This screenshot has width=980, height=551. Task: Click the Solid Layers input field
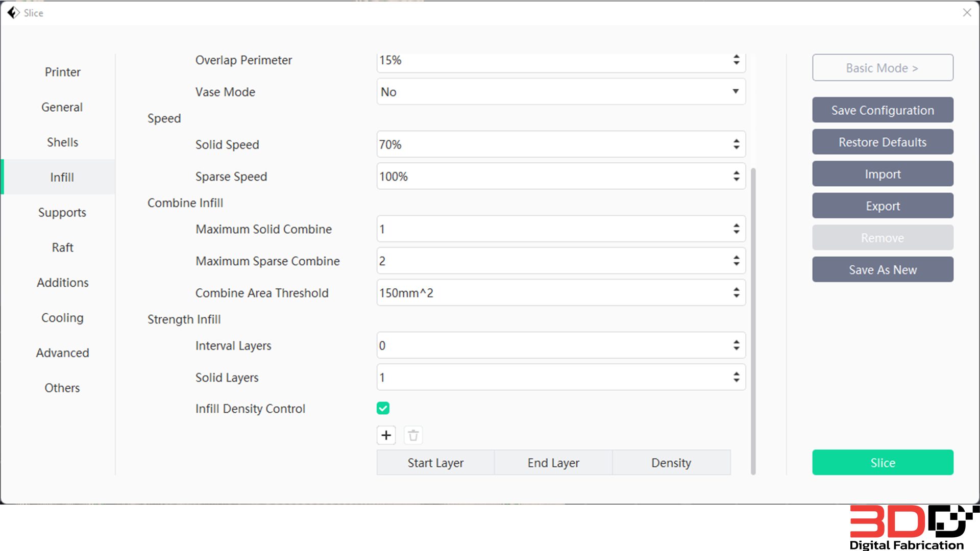click(x=554, y=378)
